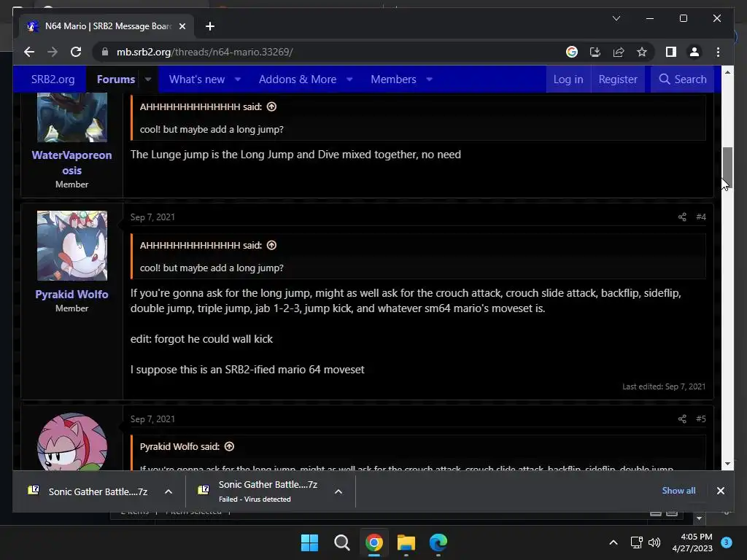
Task: Share post #5 via share icon
Action: [x=682, y=419]
